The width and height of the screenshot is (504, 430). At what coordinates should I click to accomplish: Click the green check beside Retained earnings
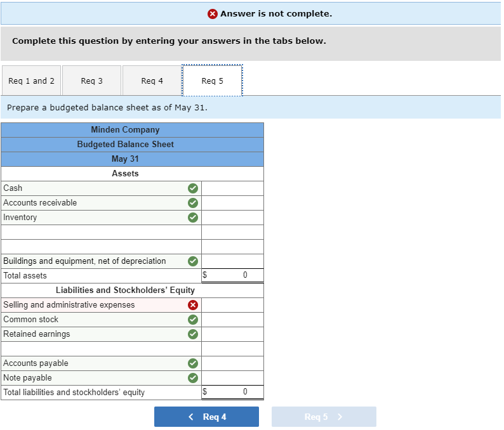coord(193,334)
